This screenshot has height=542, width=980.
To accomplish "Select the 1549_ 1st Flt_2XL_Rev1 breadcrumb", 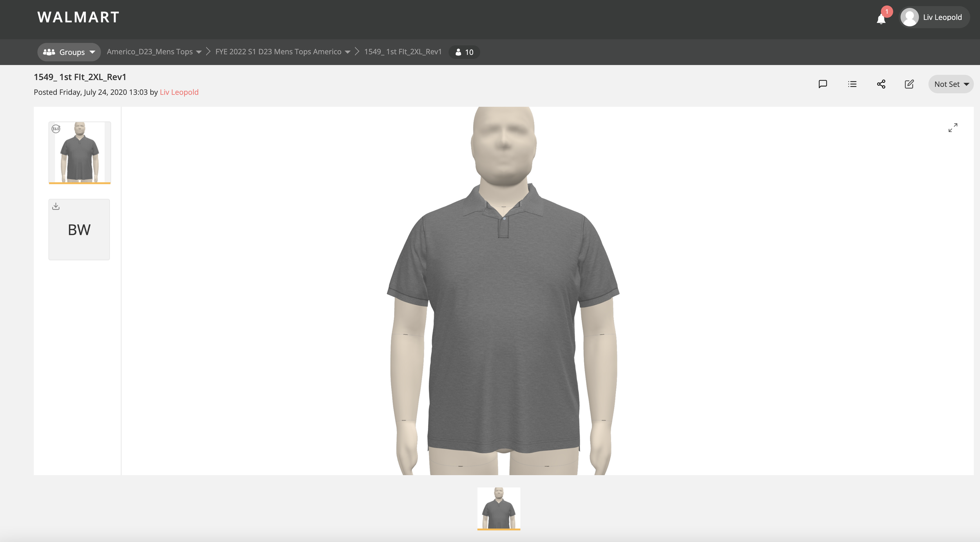I will coord(403,52).
